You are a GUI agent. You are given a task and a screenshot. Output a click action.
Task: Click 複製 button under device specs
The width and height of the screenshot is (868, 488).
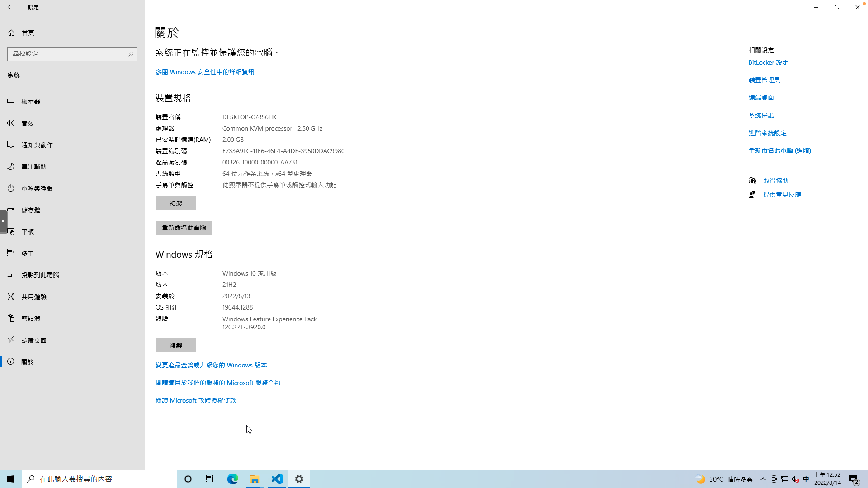(x=176, y=203)
